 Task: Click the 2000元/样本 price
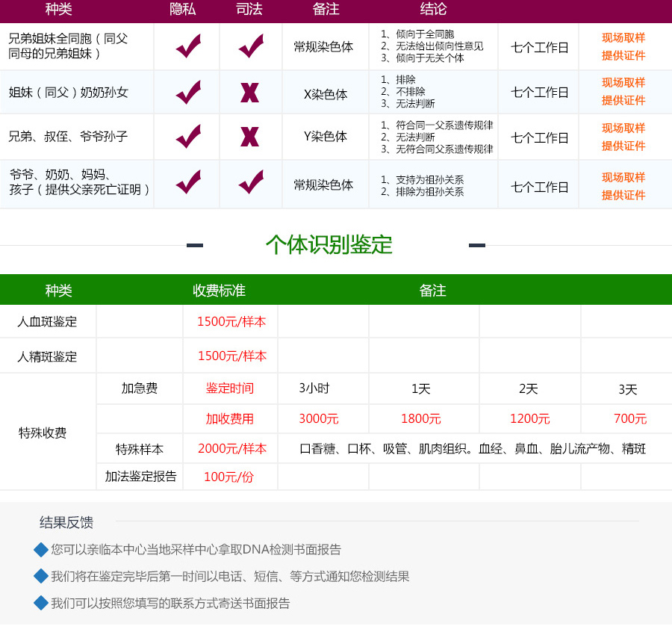pyautogui.click(x=232, y=448)
